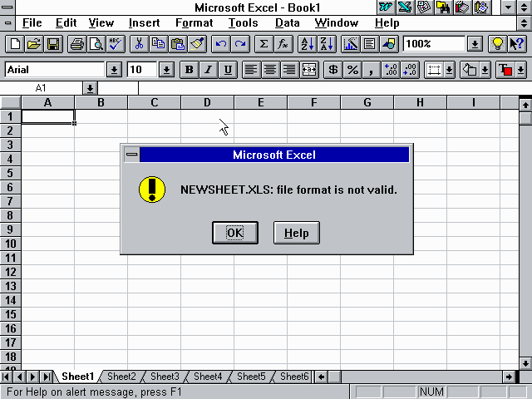
Task: Run the spelling check ABC icon
Action: (x=116, y=44)
